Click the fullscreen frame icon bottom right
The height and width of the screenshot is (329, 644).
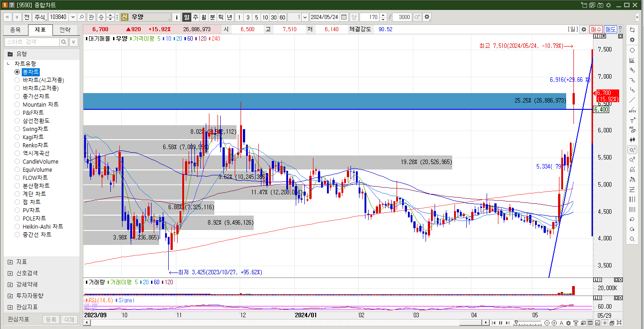[x=619, y=323]
